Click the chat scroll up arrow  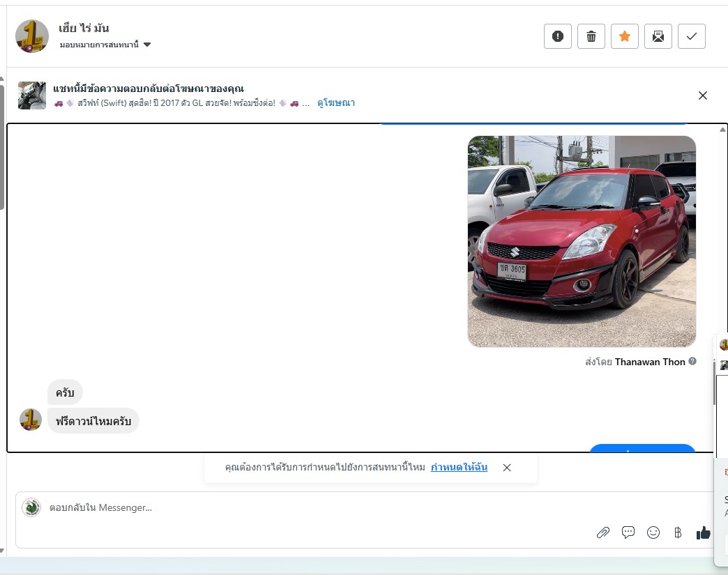(x=722, y=130)
